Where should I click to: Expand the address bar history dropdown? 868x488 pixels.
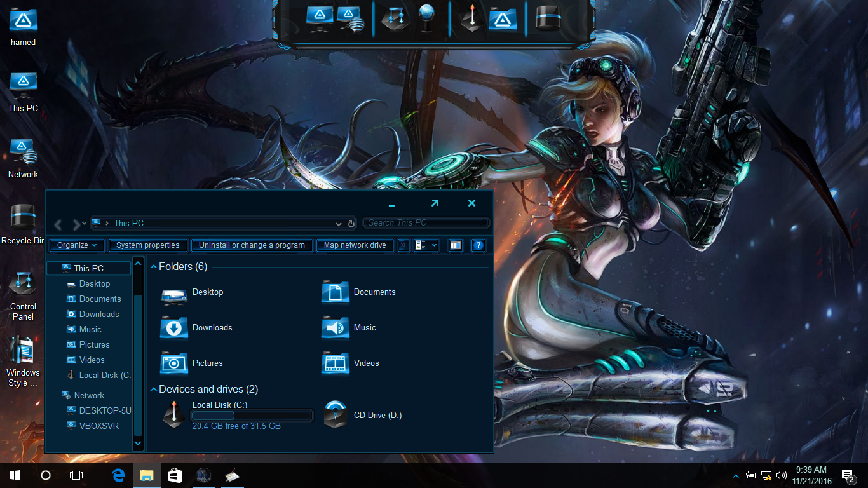pyautogui.click(x=339, y=224)
